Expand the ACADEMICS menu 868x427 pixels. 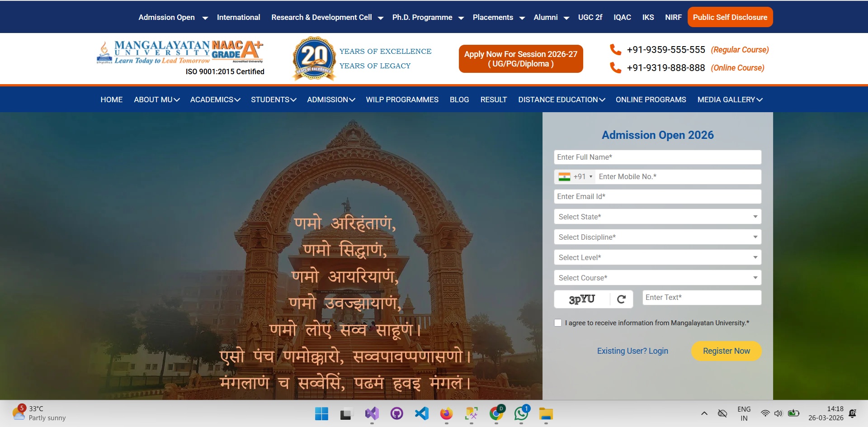pyautogui.click(x=215, y=100)
